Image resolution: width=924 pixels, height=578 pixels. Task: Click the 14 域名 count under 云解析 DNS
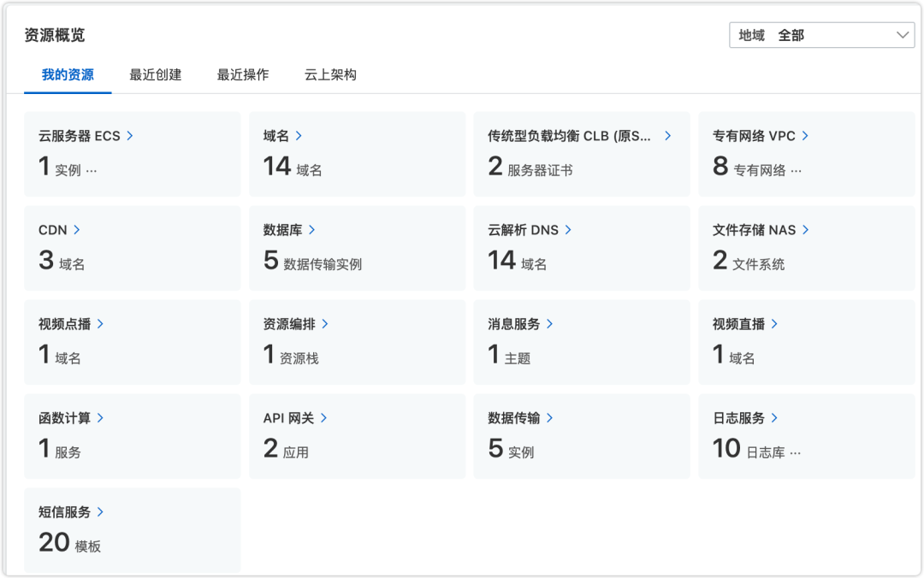tap(518, 261)
